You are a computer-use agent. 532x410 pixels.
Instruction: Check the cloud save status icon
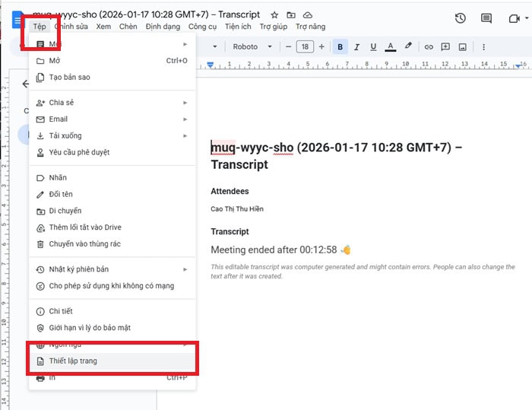307,15
